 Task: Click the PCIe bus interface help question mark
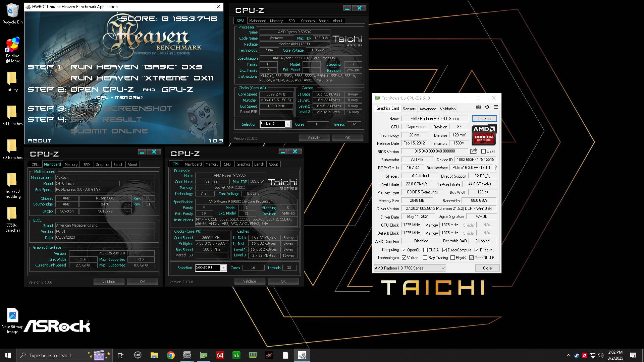pos(496,168)
